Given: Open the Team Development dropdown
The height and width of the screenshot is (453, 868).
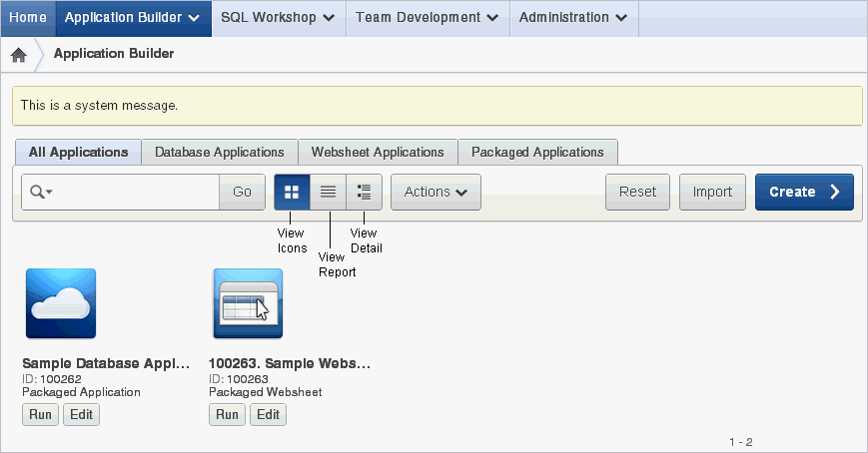Looking at the screenshot, I should [x=428, y=18].
